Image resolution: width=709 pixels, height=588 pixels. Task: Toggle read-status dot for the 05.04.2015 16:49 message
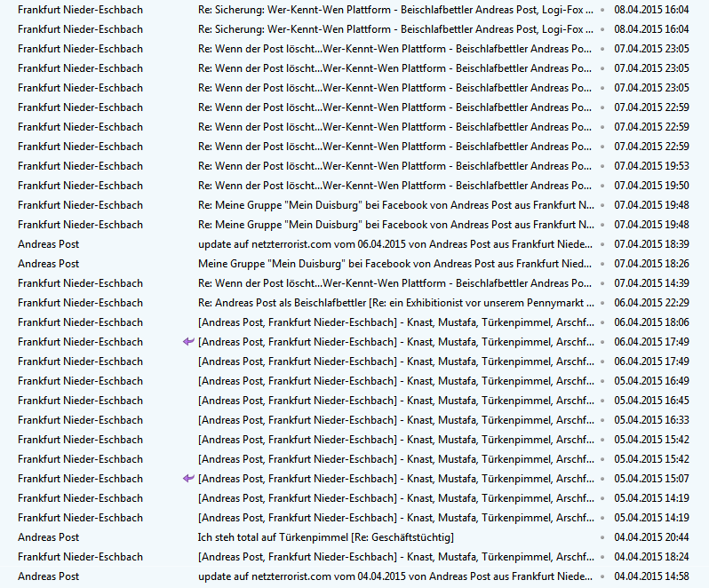point(602,381)
